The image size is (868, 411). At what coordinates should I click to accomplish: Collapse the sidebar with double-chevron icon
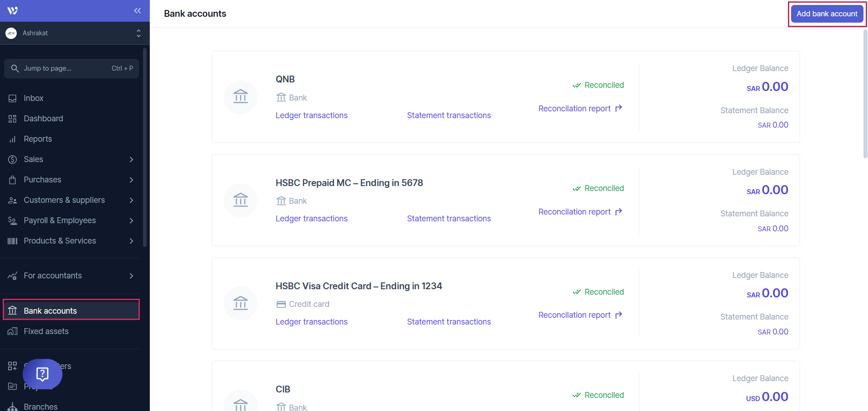click(137, 11)
